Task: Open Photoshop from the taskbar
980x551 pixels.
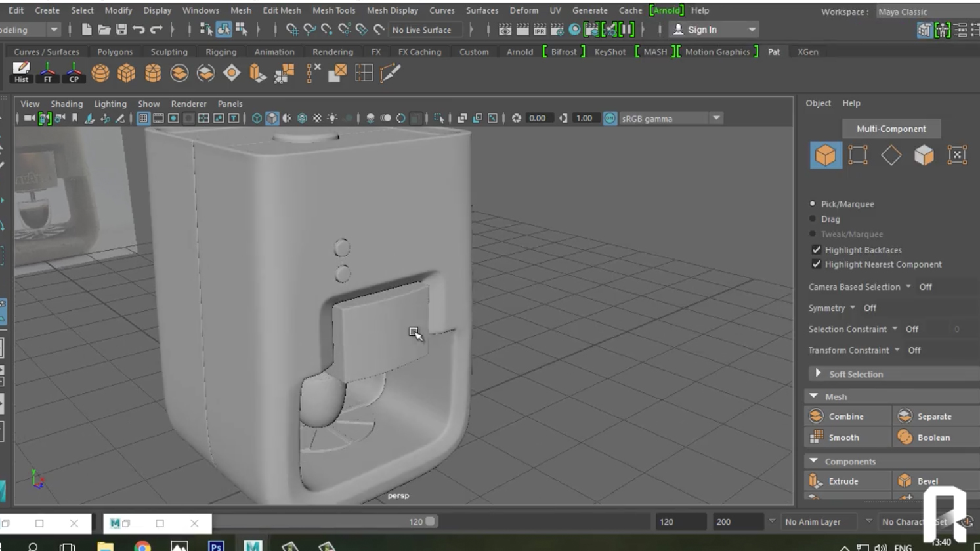Action: pos(216,545)
